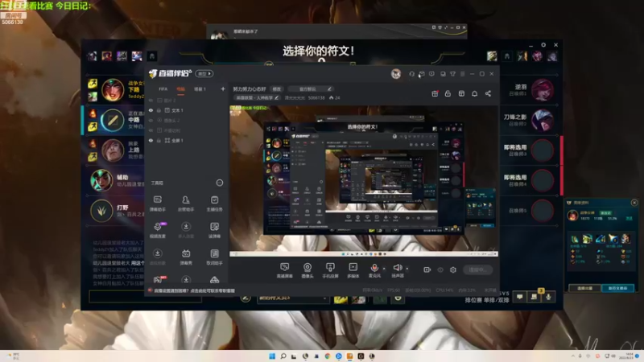This screenshot has width=644, height=362.
Task: Open the 读弹幕 tool icon
Action: [214, 230]
